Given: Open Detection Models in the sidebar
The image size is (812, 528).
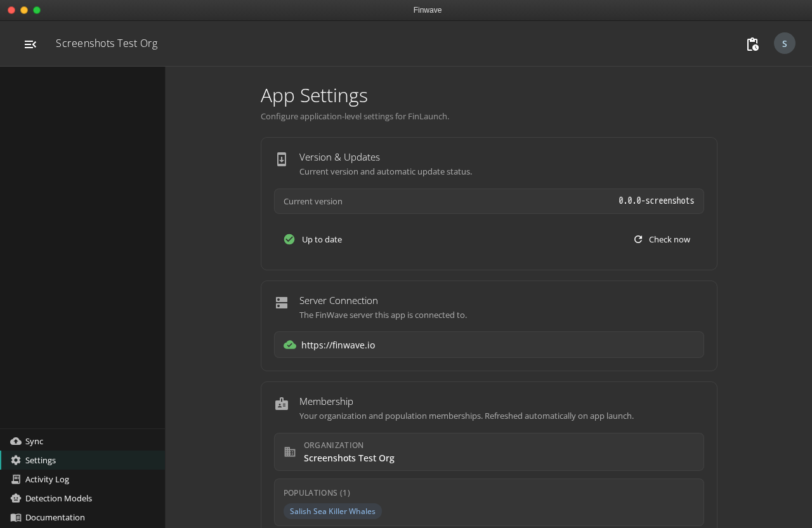Looking at the screenshot, I should tap(82, 498).
